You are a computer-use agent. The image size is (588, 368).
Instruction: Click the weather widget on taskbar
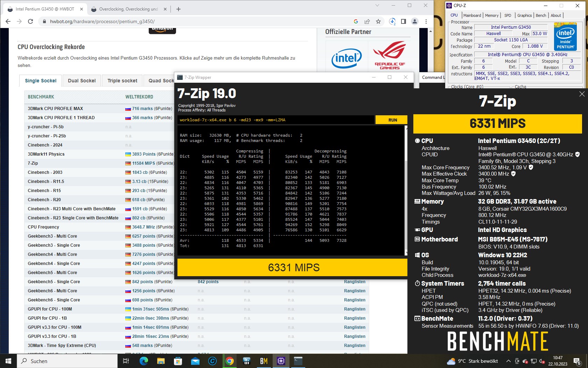tap(472, 361)
